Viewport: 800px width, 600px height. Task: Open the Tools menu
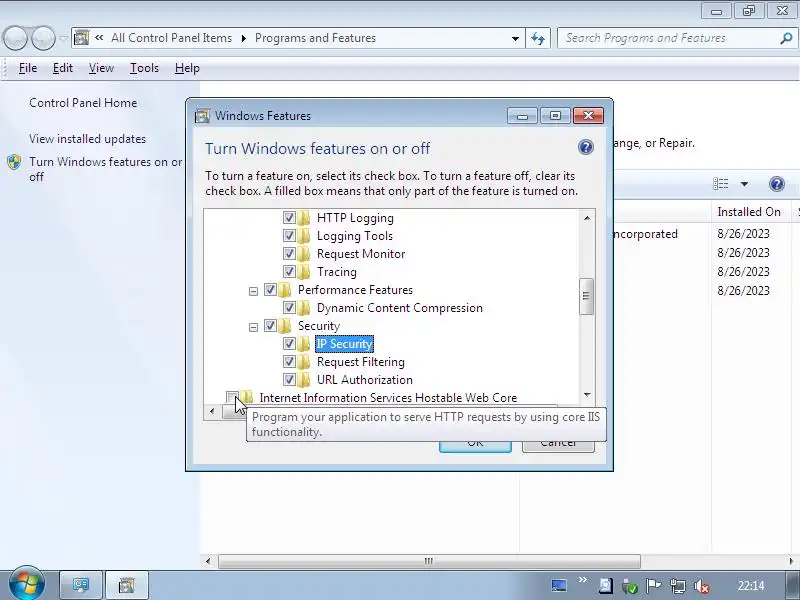144,68
